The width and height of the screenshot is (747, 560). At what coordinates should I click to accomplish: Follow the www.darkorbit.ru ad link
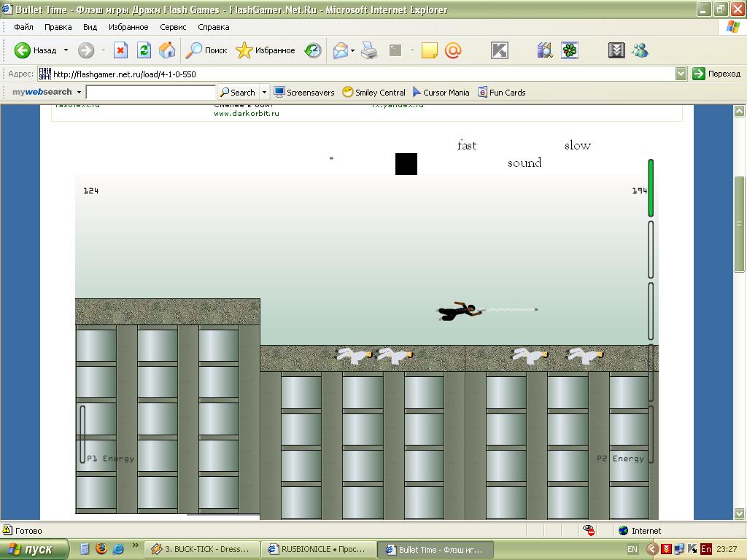247,113
